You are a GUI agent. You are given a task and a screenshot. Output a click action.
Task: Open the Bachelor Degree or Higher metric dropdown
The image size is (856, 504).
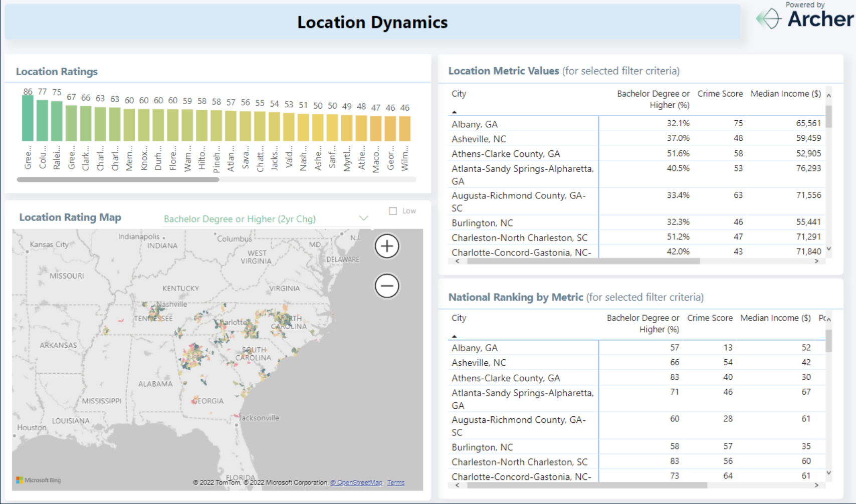pyautogui.click(x=240, y=219)
